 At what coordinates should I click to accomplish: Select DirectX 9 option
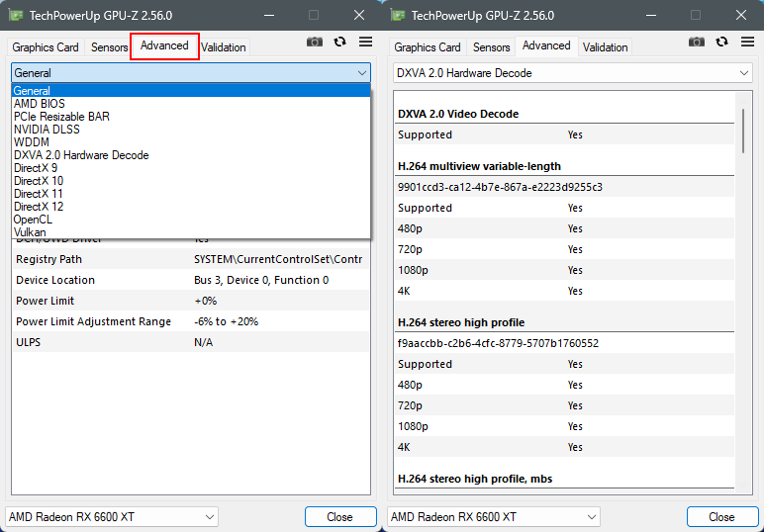coord(191,168)
